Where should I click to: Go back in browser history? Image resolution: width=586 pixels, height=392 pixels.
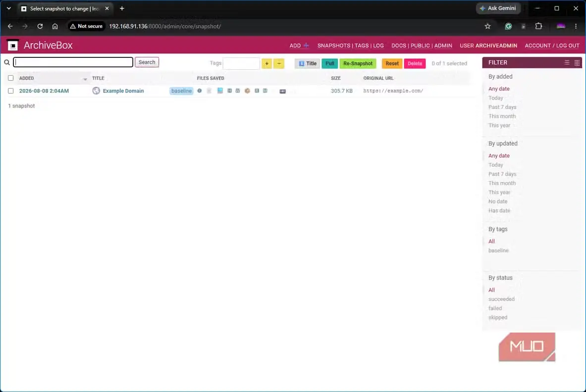(10, 26)
